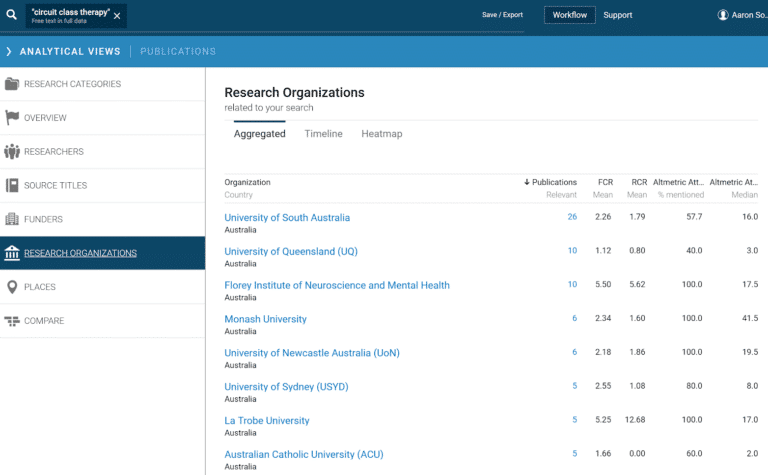Click the 26 publications count link

(572, 216)
